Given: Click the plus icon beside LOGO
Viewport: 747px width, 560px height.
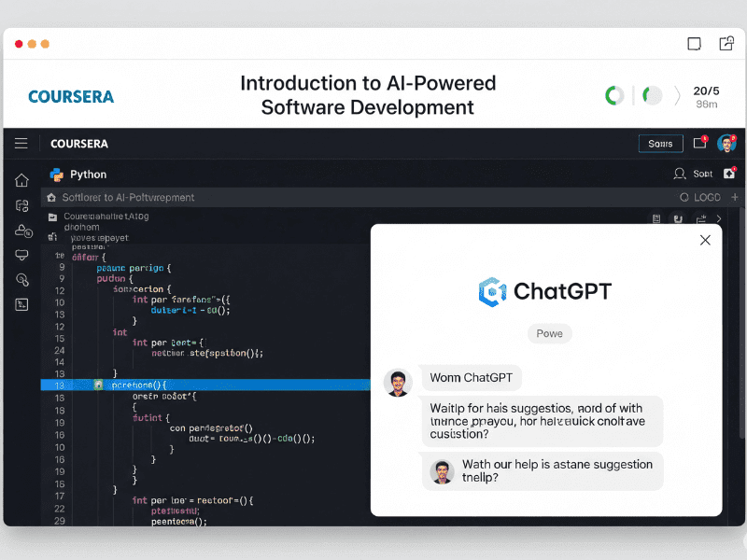Looking at the screenshot, I should pyautogui.click(x=734, y=197).
